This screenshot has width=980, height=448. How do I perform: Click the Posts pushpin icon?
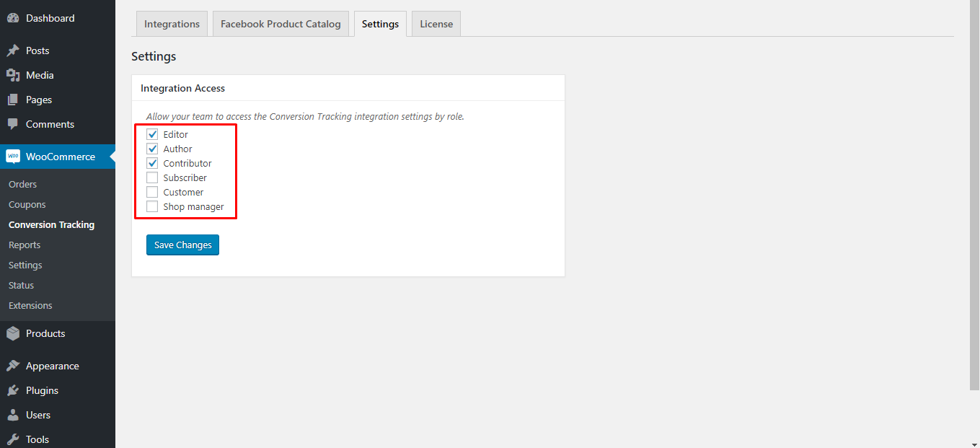coord(13,50)
